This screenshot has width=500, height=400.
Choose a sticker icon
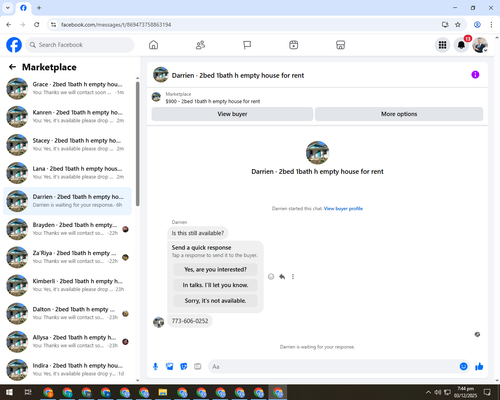point(184,367)
